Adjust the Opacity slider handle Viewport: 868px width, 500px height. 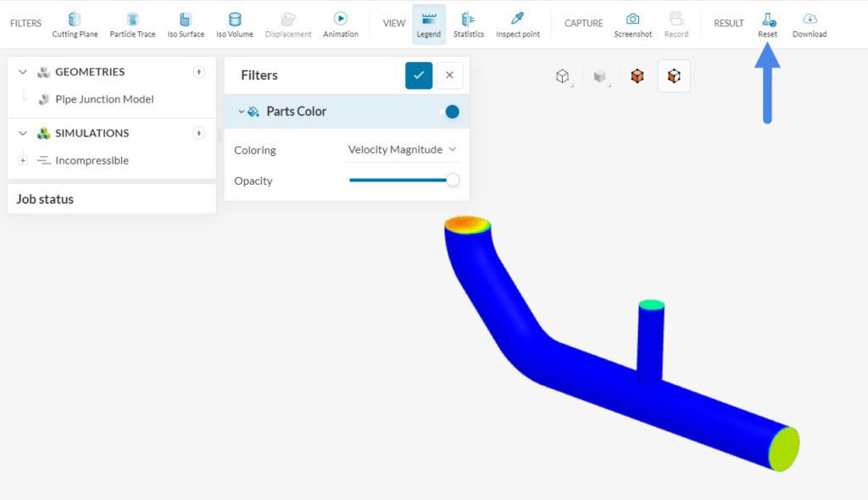click(x=453, y=181)
